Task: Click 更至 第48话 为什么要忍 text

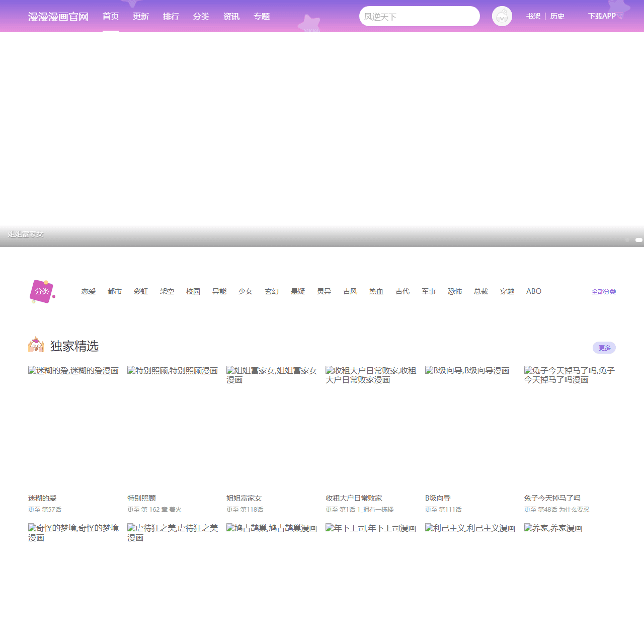Action: point(556,510)
